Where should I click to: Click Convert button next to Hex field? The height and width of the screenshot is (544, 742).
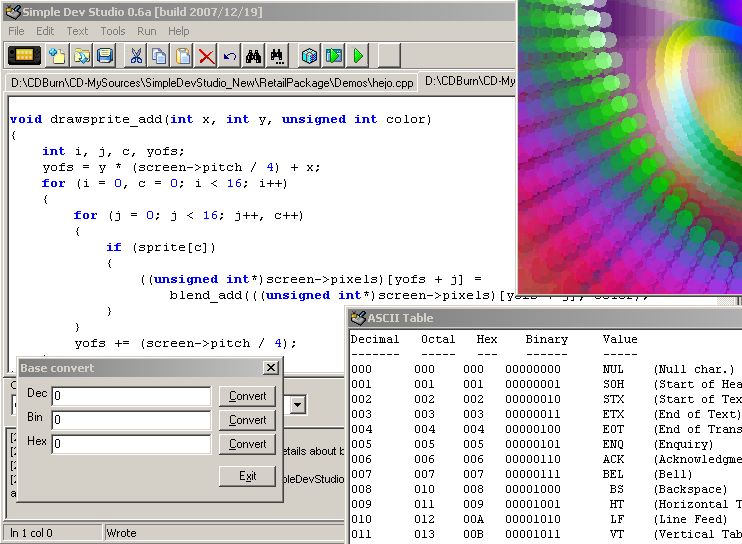(247, 444)
